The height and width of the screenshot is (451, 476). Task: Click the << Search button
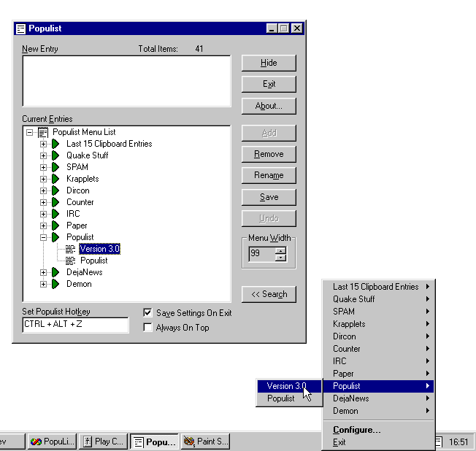click(x=269, y=294)
